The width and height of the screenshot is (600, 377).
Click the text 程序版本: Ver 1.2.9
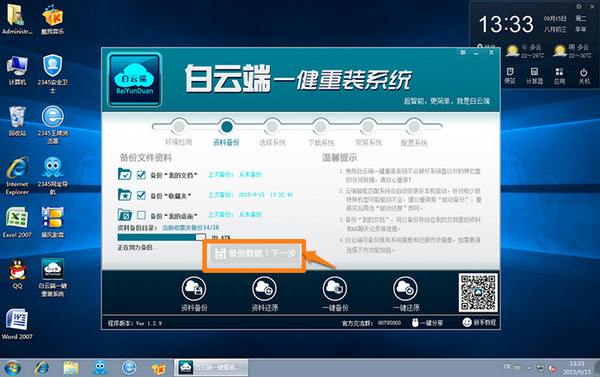coord(135,323)
